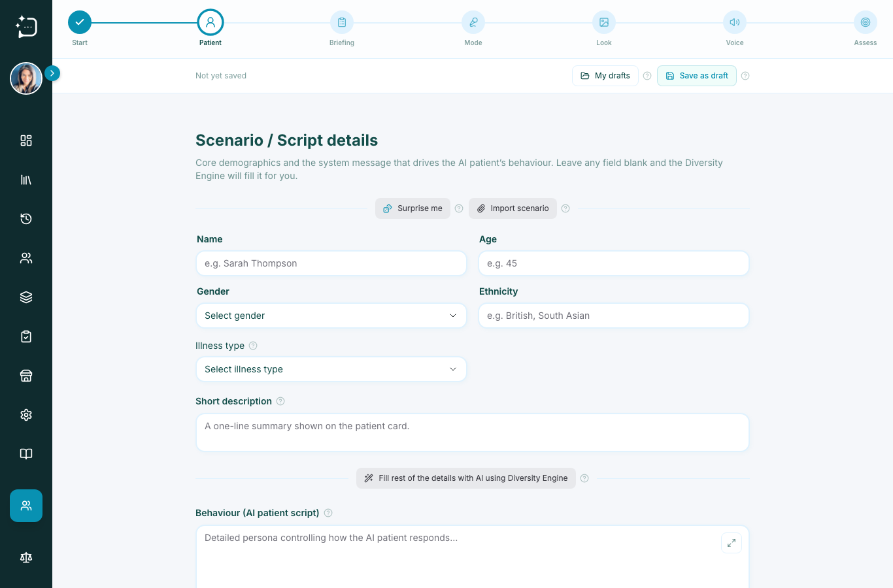The height and width of the screenshot is (588, 893).
Task: Jump to the Mode step
Action: point(473,22)
